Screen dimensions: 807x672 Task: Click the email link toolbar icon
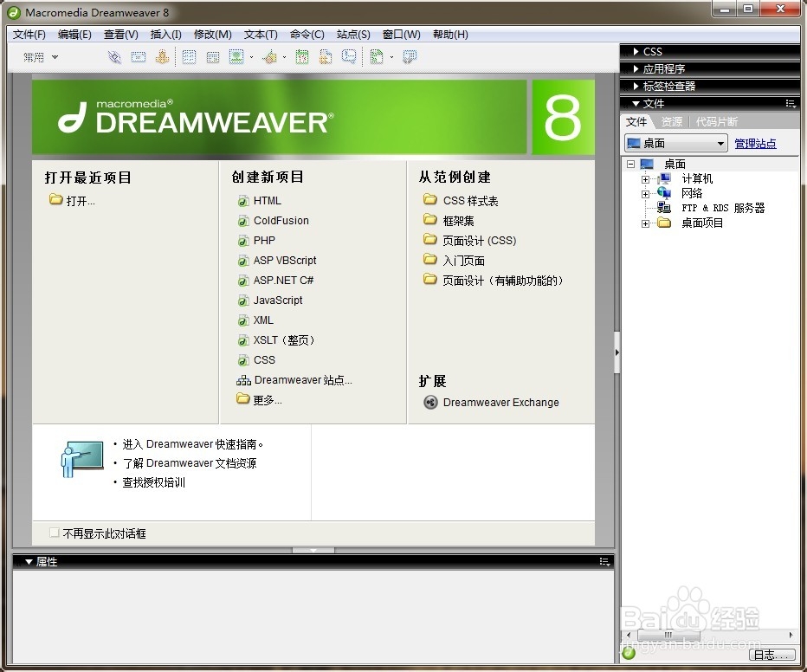(x=139, y=56)
